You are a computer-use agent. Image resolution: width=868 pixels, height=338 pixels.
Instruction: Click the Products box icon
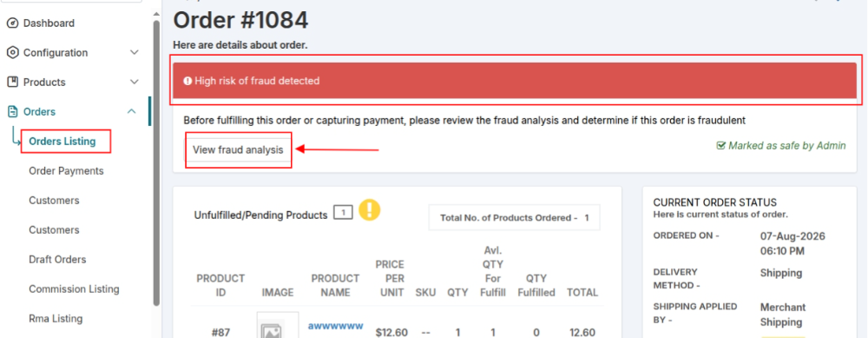(x=12, y=82)
